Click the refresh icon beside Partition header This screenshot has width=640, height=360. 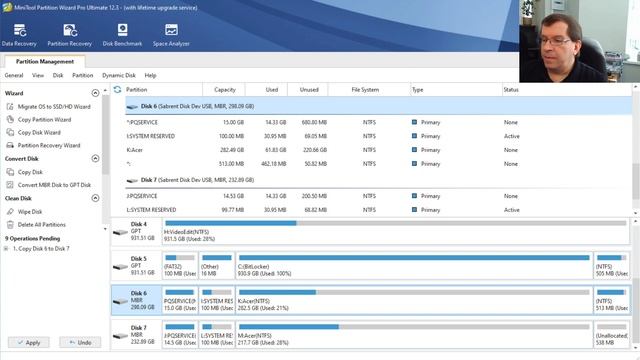(118, 89)
